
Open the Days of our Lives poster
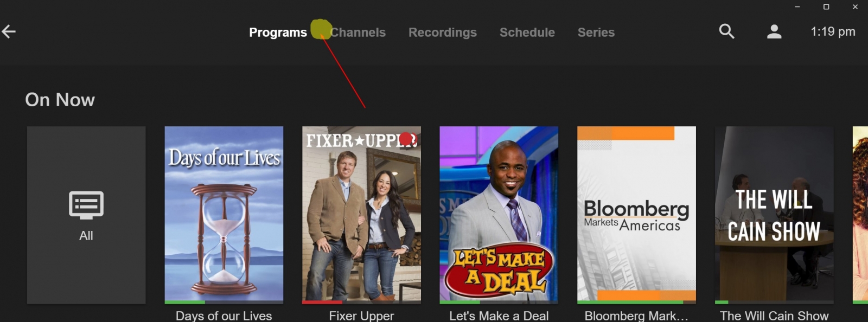click(x=224, y=214)
